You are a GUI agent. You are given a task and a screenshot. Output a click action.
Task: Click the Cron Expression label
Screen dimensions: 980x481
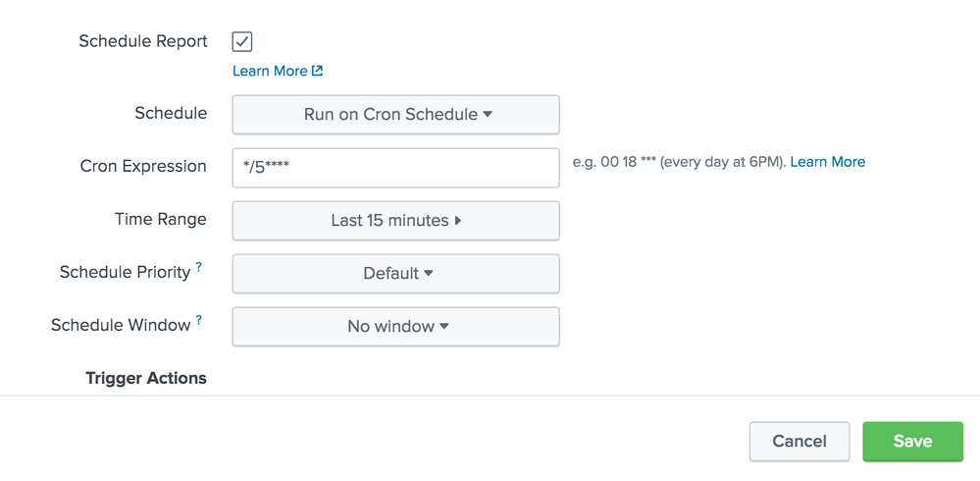[143, 166]
